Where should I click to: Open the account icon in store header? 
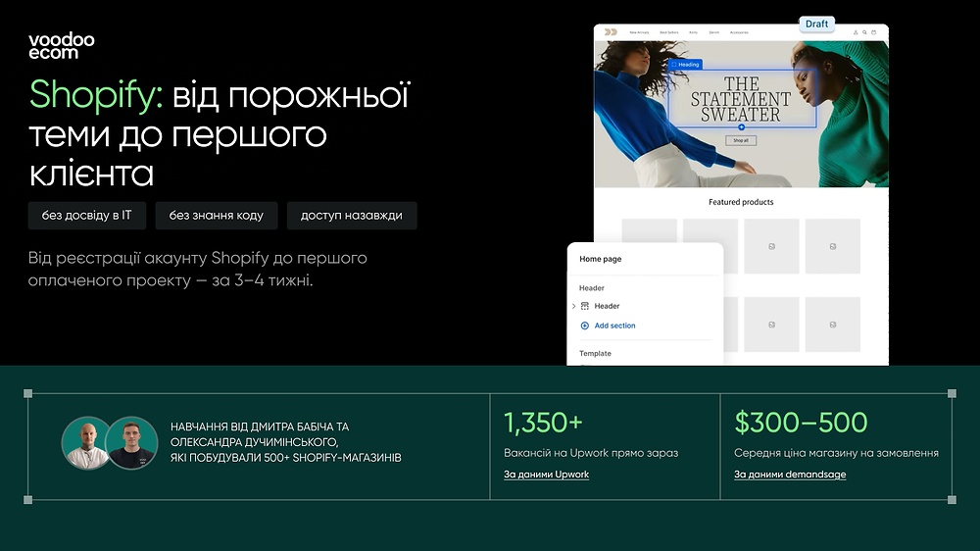tap(855, 32)
